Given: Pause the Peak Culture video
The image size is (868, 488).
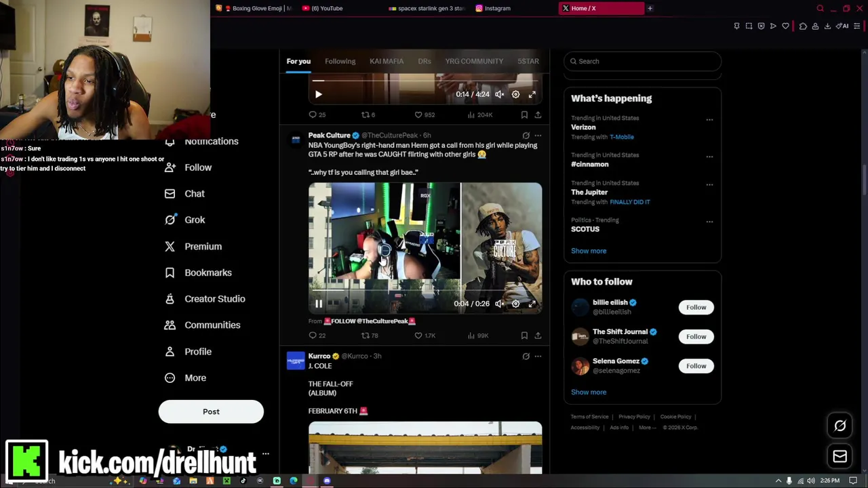Looking at the screenshot, I should [x=318, y=304].
